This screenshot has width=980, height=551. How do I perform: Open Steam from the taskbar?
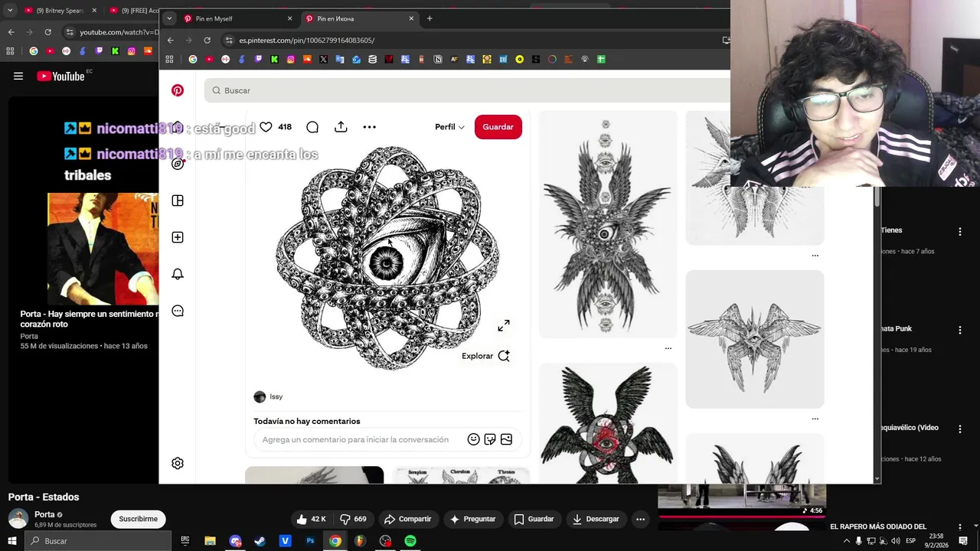pyautogui.click(x=260, y=541)
